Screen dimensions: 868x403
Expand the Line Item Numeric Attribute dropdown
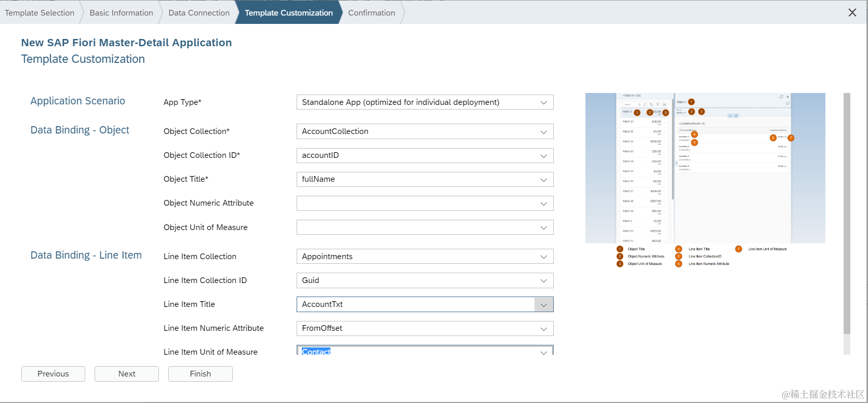point(543,329)
